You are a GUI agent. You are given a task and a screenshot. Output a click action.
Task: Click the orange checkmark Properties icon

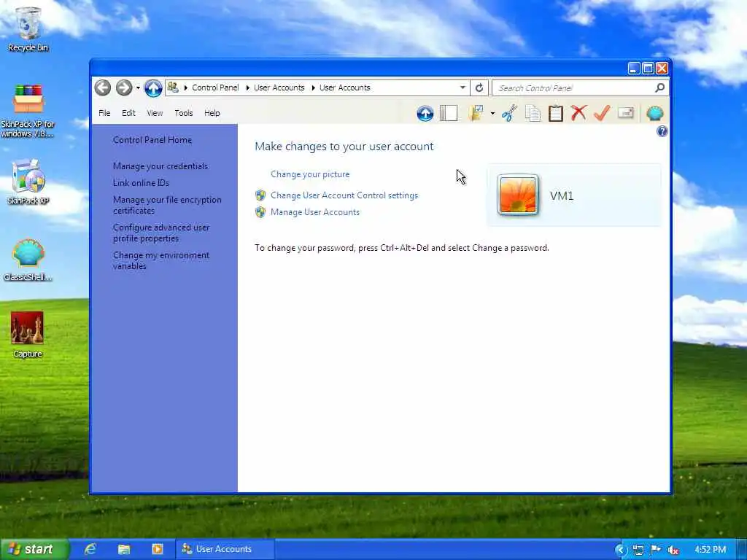[602, 113]
